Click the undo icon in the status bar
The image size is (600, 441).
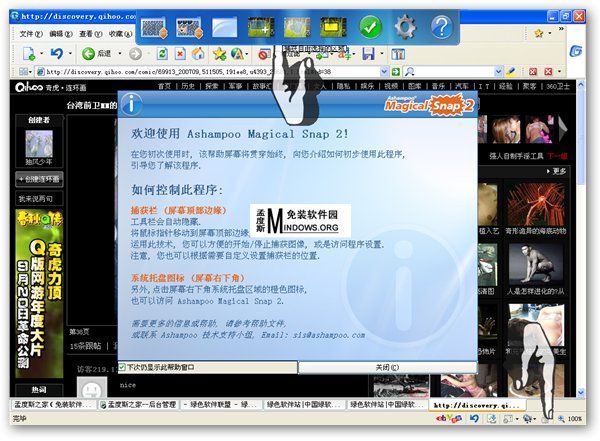[474, 418]
